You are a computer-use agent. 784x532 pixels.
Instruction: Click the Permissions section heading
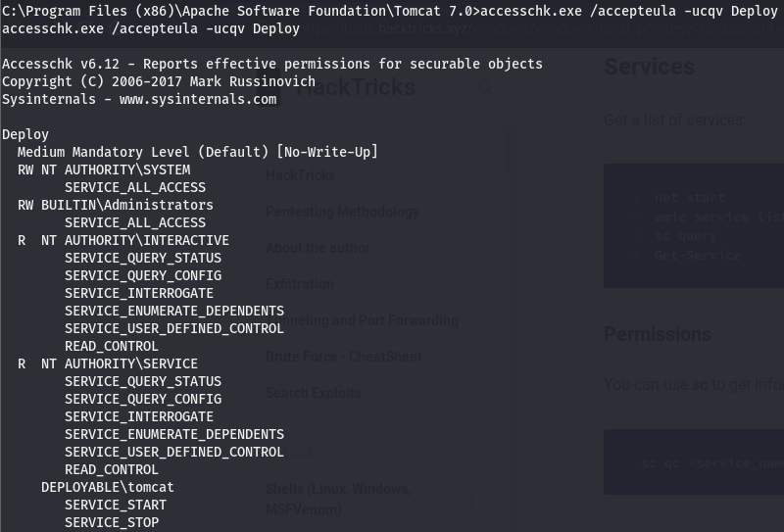coord(658,334)
